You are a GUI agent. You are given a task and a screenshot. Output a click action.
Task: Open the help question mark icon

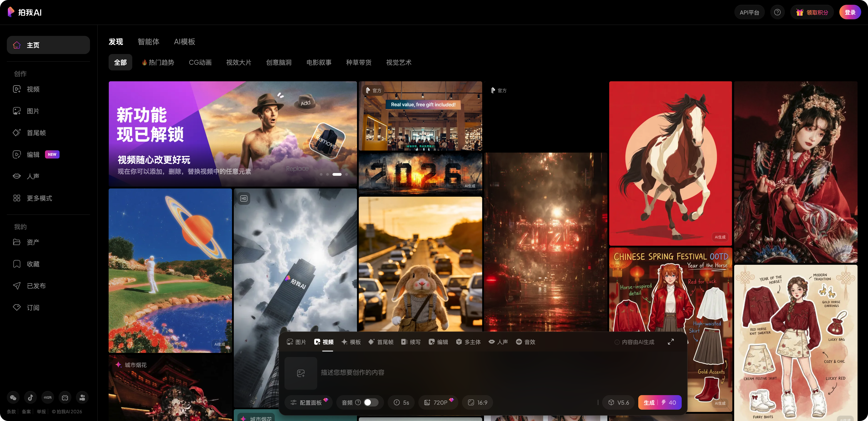pos(777,12)
